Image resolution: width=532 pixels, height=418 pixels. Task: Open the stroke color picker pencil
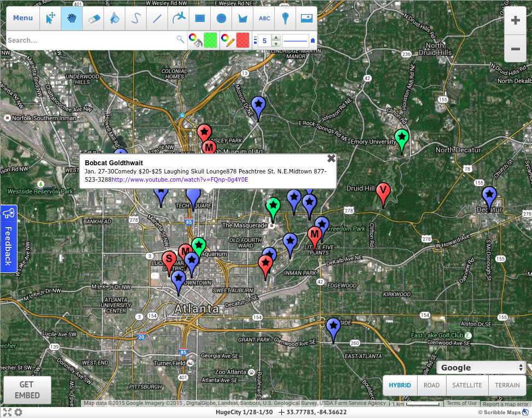[227, 40]
